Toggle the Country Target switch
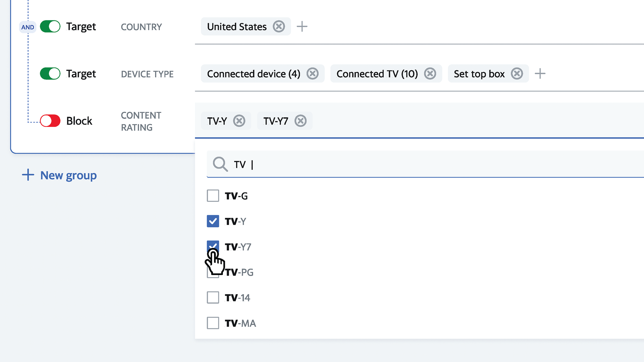The image size is (644, 362). pyautogui.click(x=50, y=27)
